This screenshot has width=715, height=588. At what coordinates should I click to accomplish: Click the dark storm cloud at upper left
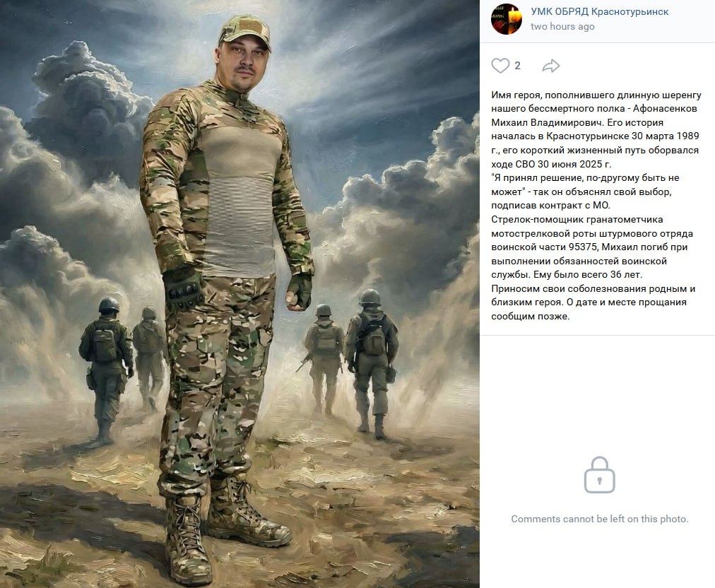click(87, 105)
